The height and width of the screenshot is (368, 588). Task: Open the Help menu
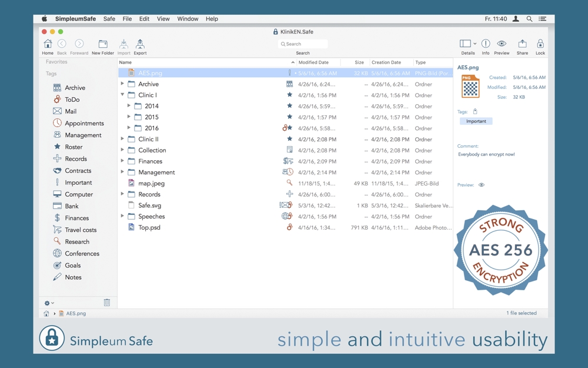[212, 19]
